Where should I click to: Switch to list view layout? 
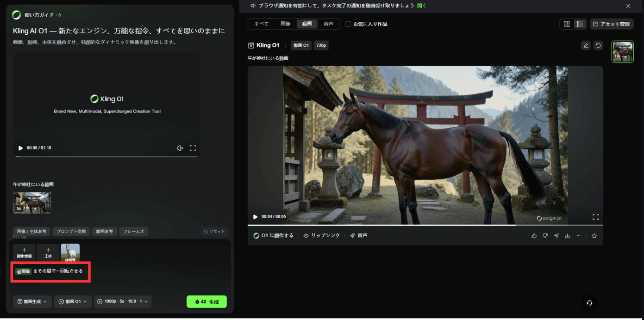point(580,24)
